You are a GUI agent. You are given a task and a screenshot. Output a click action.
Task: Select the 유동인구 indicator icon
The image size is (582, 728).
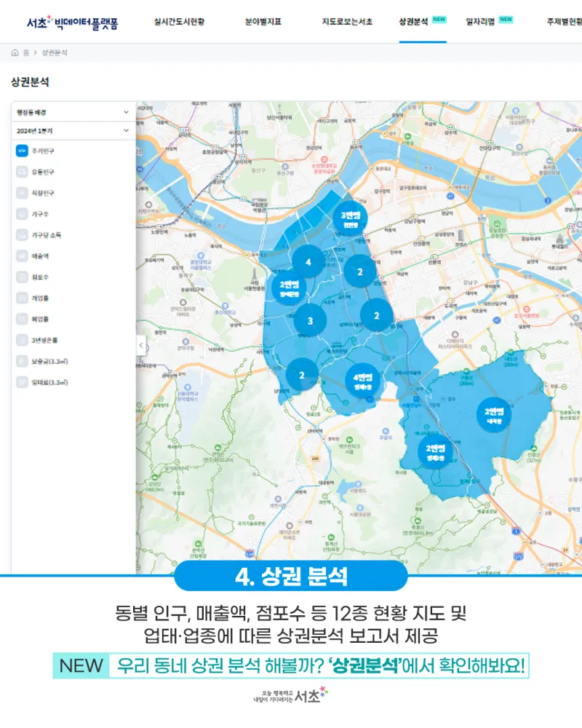[22, 173]
